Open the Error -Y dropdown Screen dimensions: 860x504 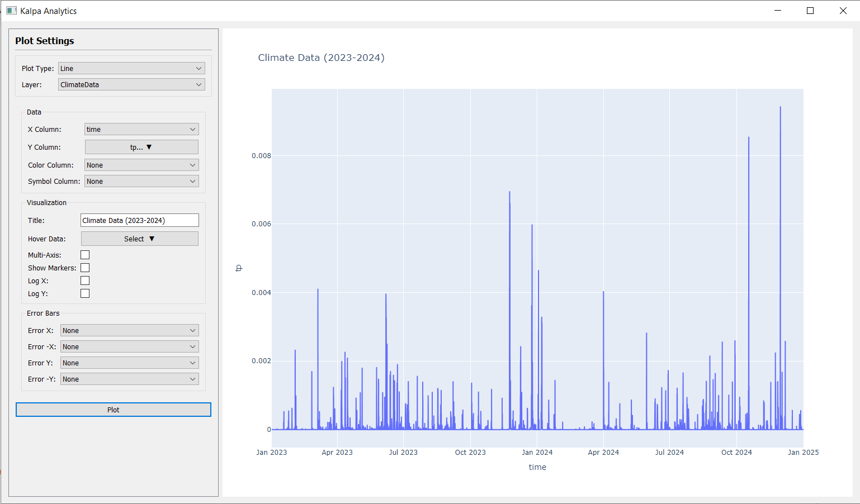(x=129, y=379)
